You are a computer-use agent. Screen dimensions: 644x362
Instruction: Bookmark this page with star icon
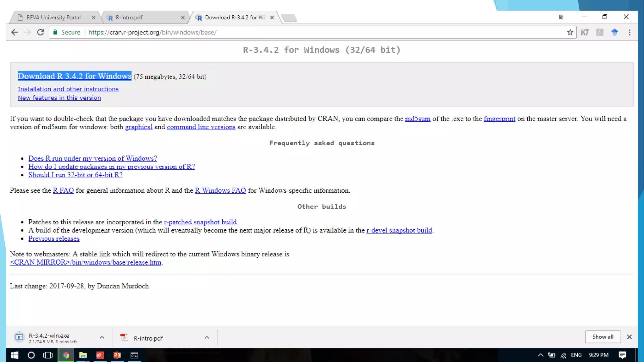click(x=570, y=32)
